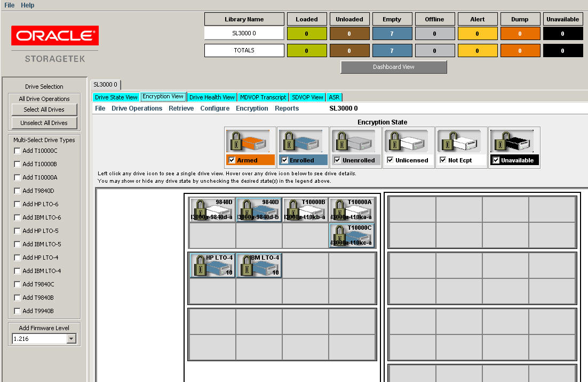Uncheck the Not Ecpt state checkbox
The height and width of the screenshot is (382, 588).
[443, 160]
